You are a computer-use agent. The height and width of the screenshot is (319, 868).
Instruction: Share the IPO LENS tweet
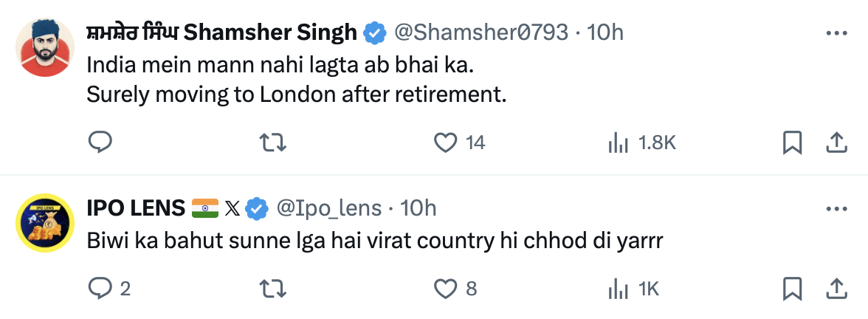(836, 289)
